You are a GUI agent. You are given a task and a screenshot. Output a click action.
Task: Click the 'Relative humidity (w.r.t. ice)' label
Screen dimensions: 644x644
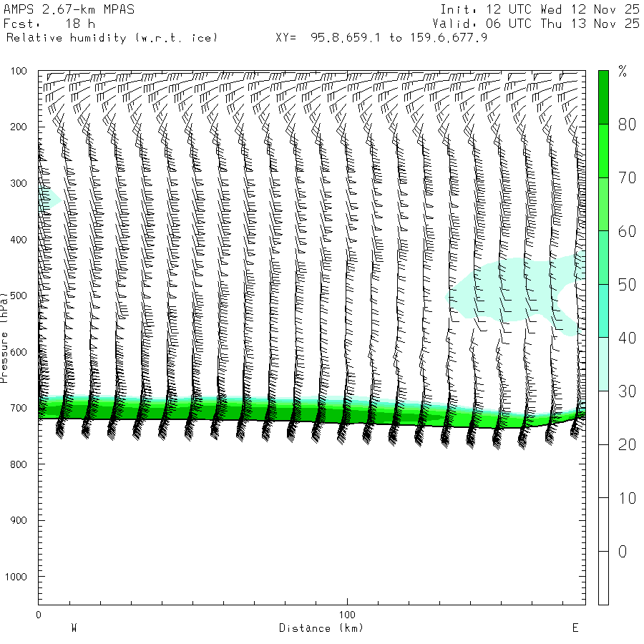tap(112, 37)
